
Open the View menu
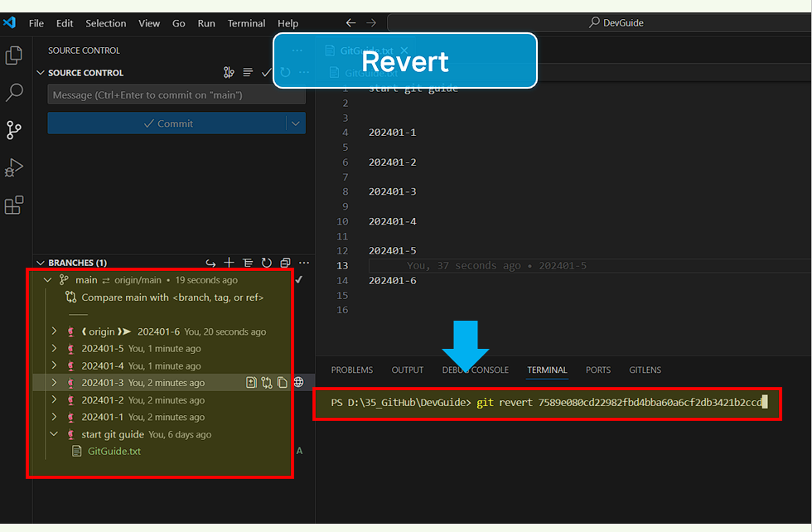tap(149, 23)
